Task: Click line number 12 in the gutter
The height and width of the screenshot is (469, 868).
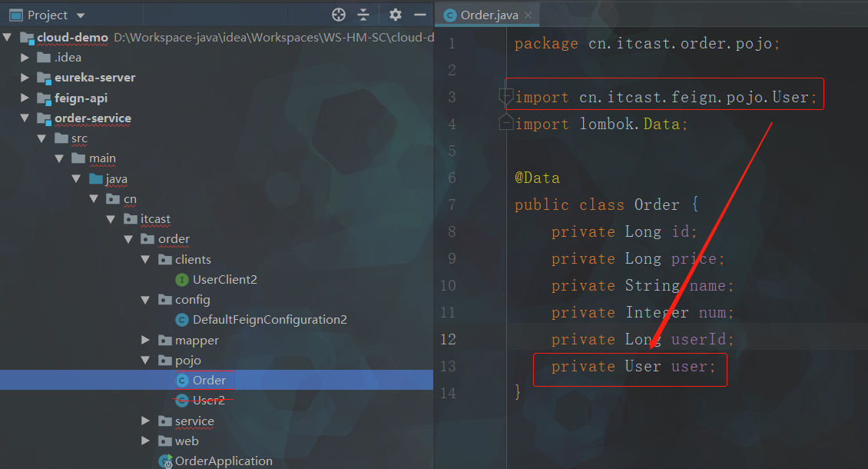Action: [449, 339]
